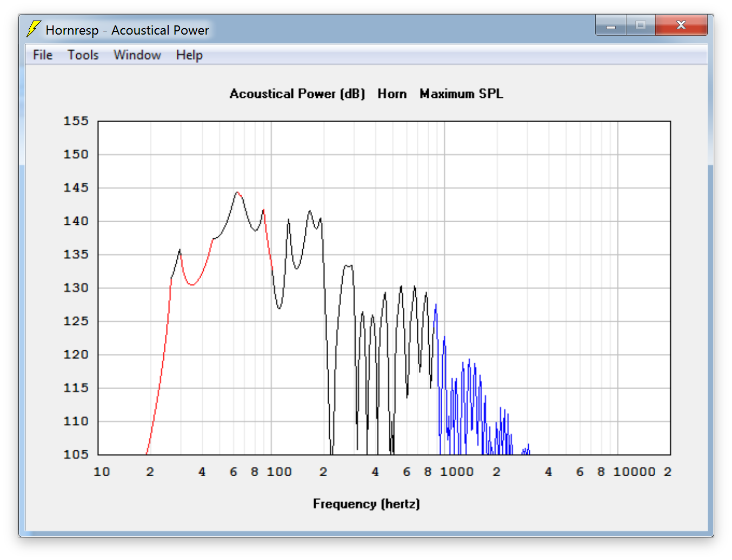Open the Tools menu

click(x=83, y=55)
